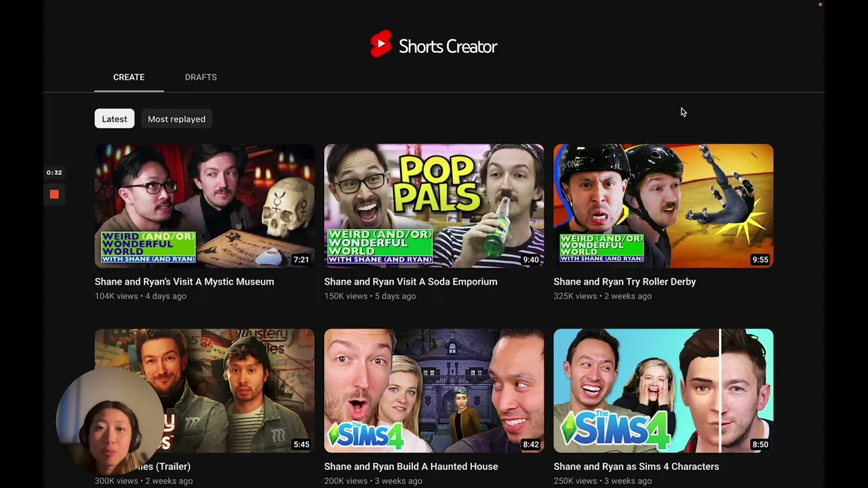Click title "Shane and Ryan Visit A Soda Emporium"
Viewport: 868px width, 488px height.
411,282
